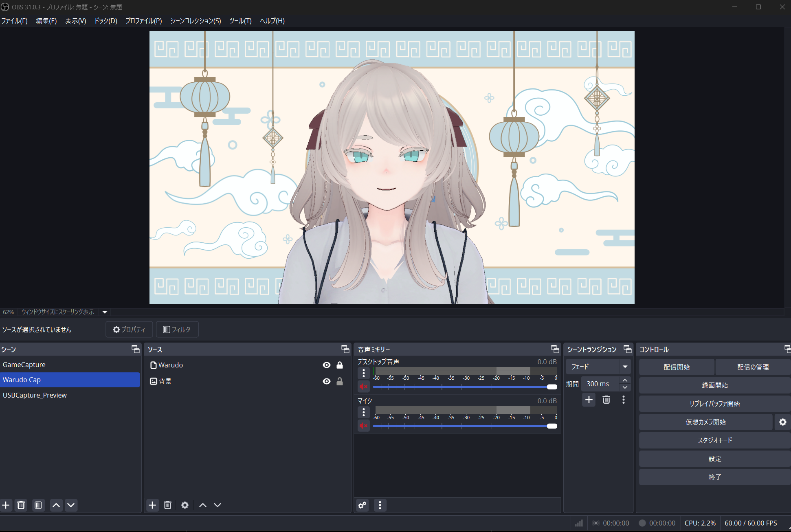Click 仮想カメラ開始 button

click(706, 422)
